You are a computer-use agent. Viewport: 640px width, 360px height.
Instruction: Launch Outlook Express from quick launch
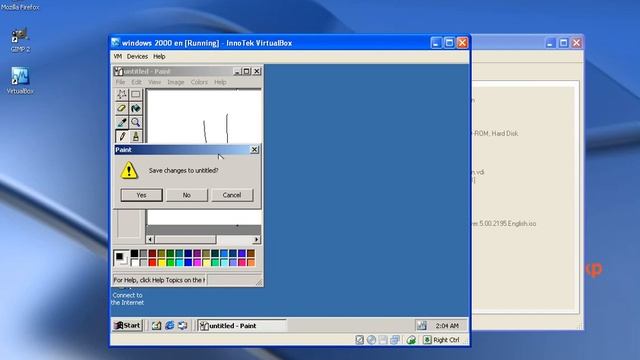pos(182,325)
